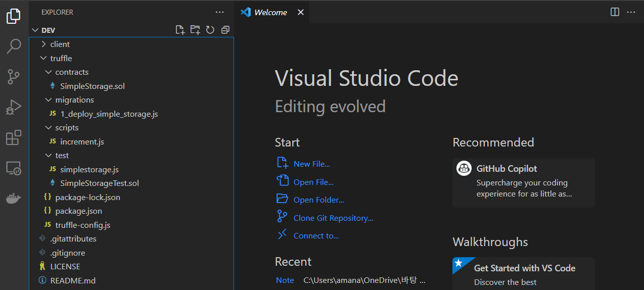Split the editor to the right
Screen dimensions: 644x290
point(615,12)
